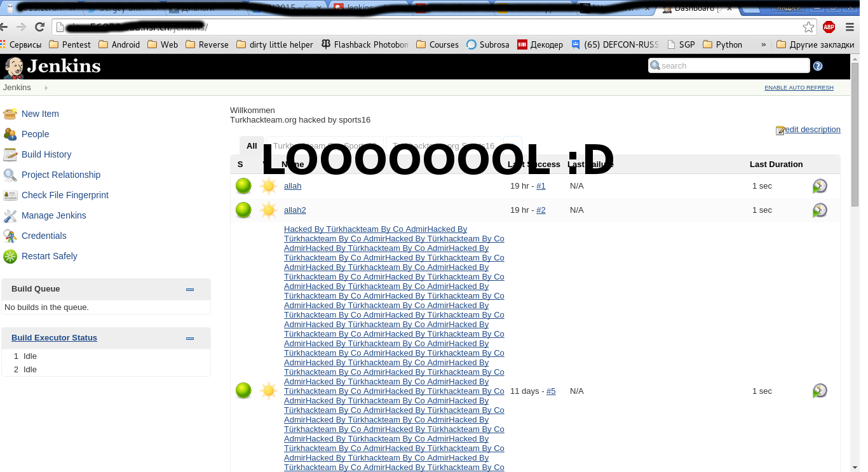Viewport: 868px width, 472px height.
Task: Schedule a build for the Hacked By Türkhackteam job
Action: pyautogui.click(x=820, y=391)
